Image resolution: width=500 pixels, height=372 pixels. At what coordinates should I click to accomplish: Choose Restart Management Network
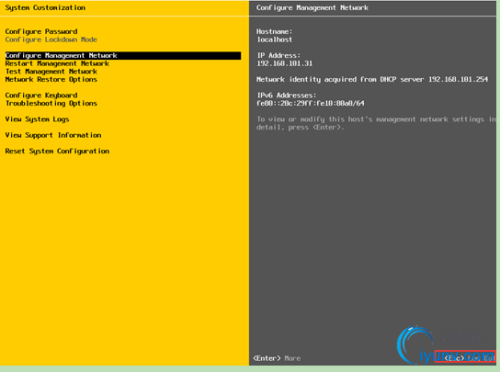coord(57,64)
